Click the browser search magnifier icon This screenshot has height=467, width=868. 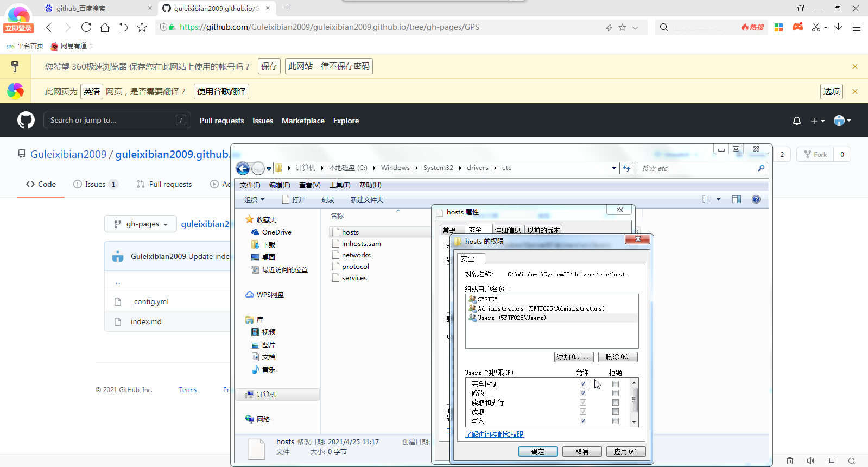coord(664,27)
